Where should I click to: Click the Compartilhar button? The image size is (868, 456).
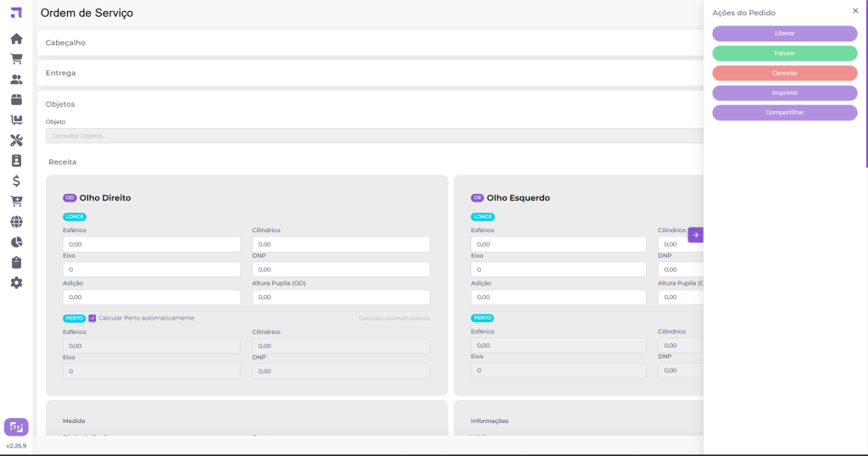(784, 113)
